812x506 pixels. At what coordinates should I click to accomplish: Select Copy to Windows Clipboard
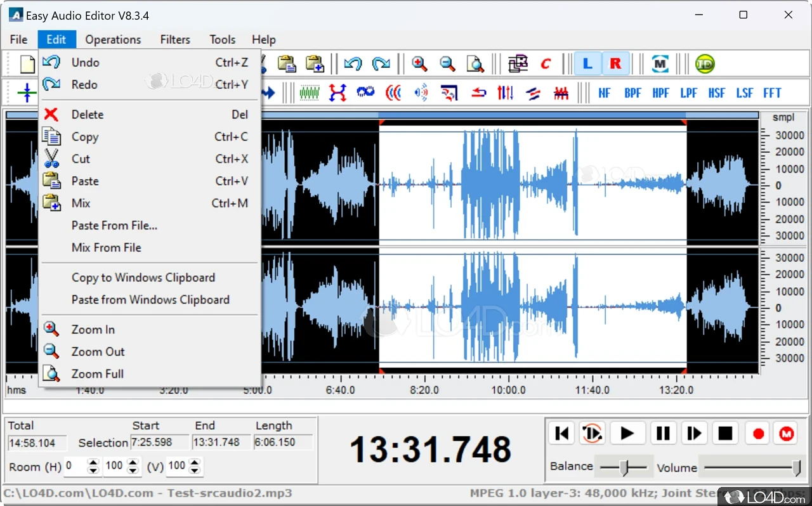[143, 277]
